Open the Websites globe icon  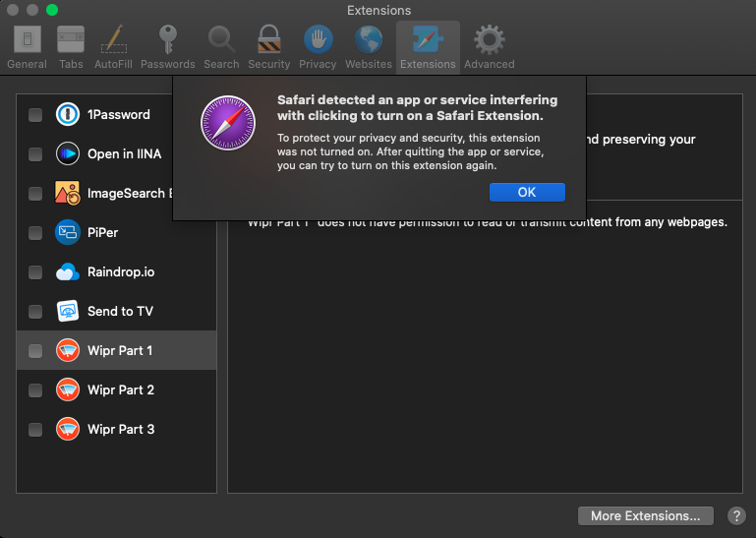[369, 39]
